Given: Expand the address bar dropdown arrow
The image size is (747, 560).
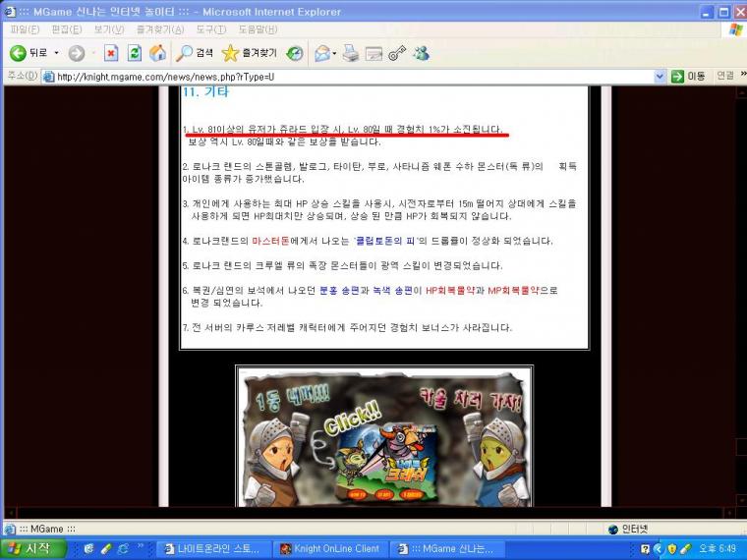Looking at the screenshot, I should coord(660,77).
